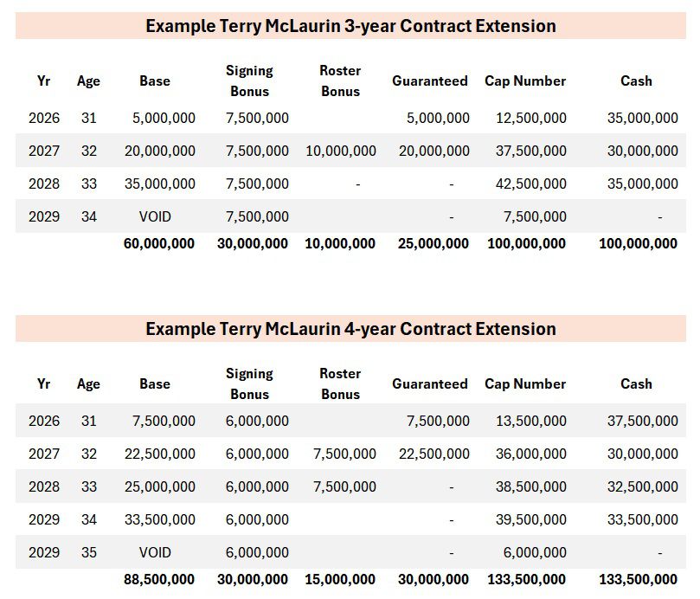Select the 13,500,000 cap number cell
This screenshot has height=599, width=700.
point(531,421)
